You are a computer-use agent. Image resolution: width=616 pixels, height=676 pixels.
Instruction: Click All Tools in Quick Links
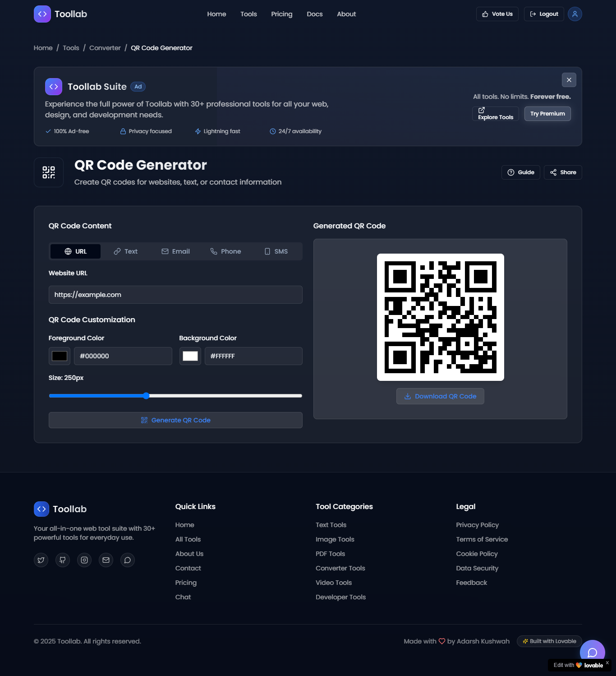pyautogui.click(x=188, y=539)
